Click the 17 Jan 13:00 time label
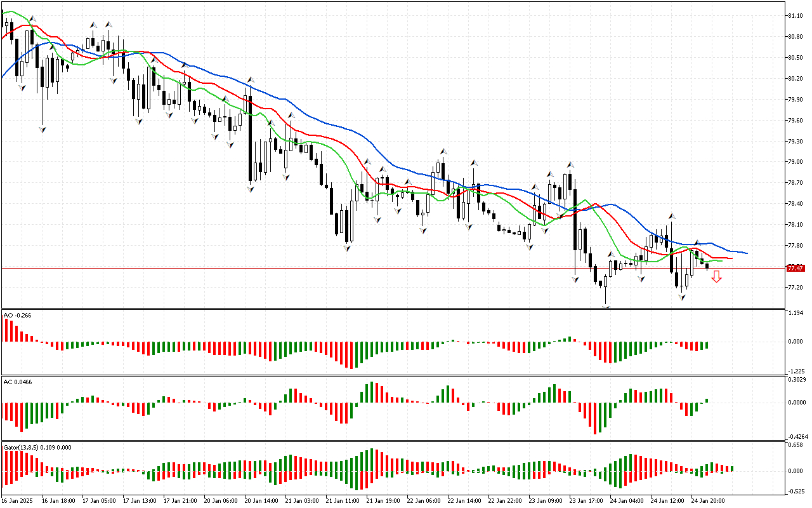 [139, 501]
